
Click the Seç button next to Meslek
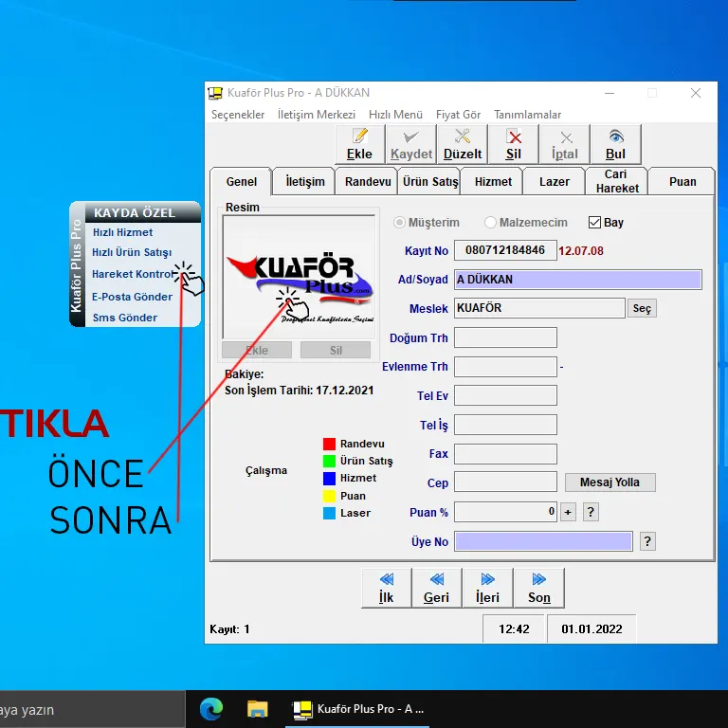tap(642, 309)
